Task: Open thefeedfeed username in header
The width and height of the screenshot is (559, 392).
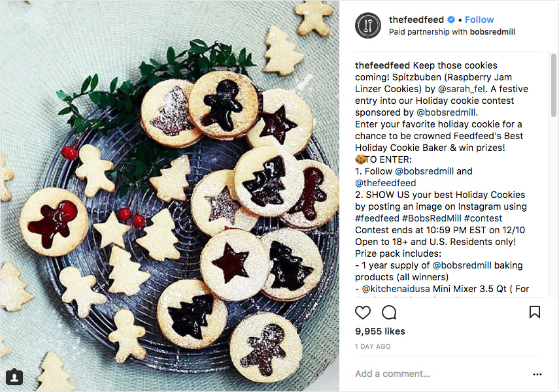Action: 416,20
